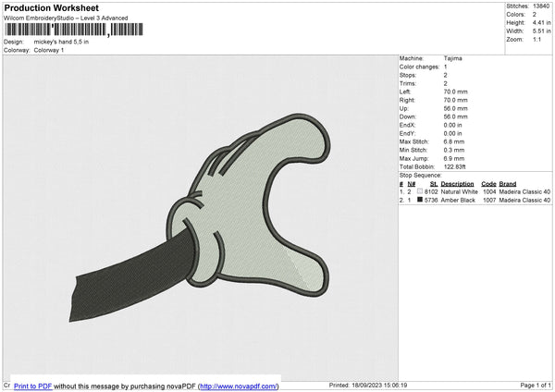Select the Left value 70.0 mm
The width and height of the screenshot is (555, 392).
[x=455, y=92]
